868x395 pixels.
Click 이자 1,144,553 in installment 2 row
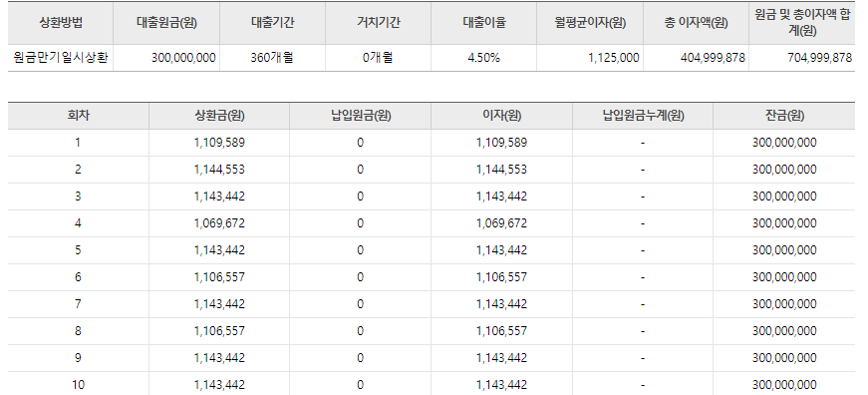[501, 170]
